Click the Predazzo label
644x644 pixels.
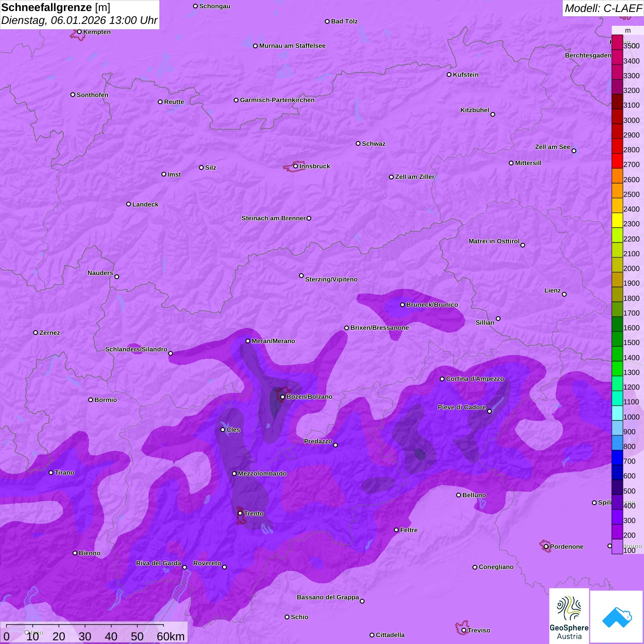pyautogui.click(x=318, y=441)
